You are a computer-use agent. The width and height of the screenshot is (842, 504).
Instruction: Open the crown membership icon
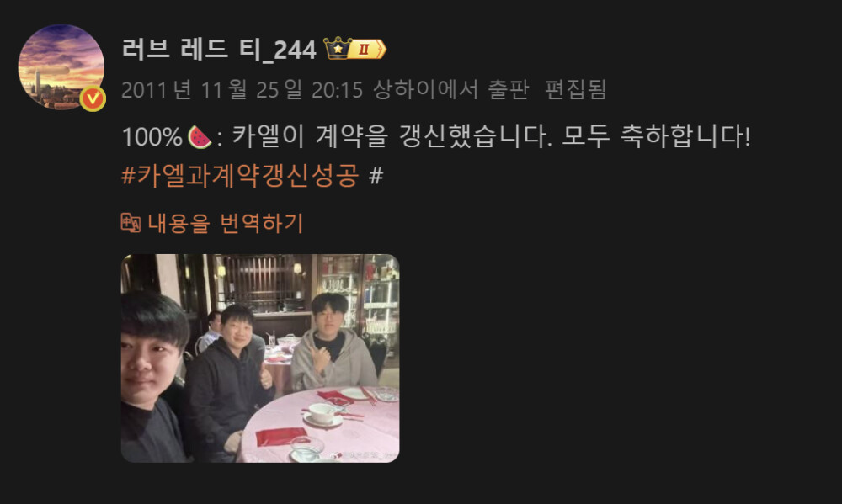(338, 48)
